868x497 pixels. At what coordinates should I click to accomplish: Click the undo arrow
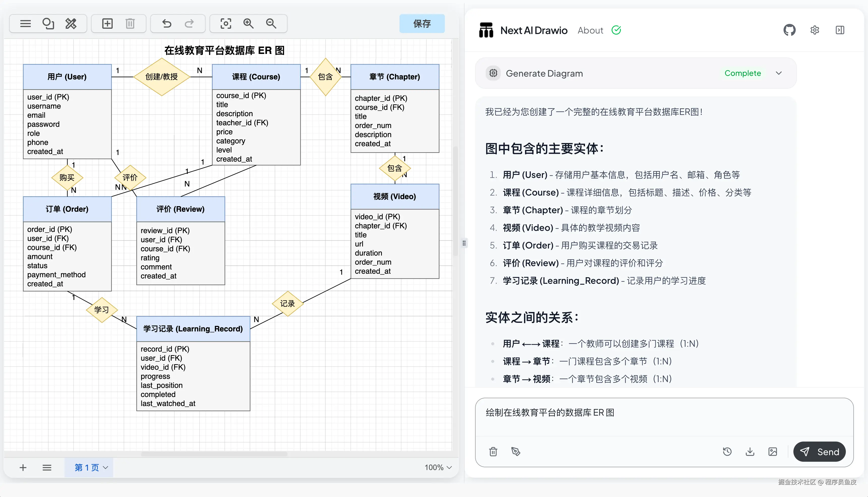pos(167,23)
